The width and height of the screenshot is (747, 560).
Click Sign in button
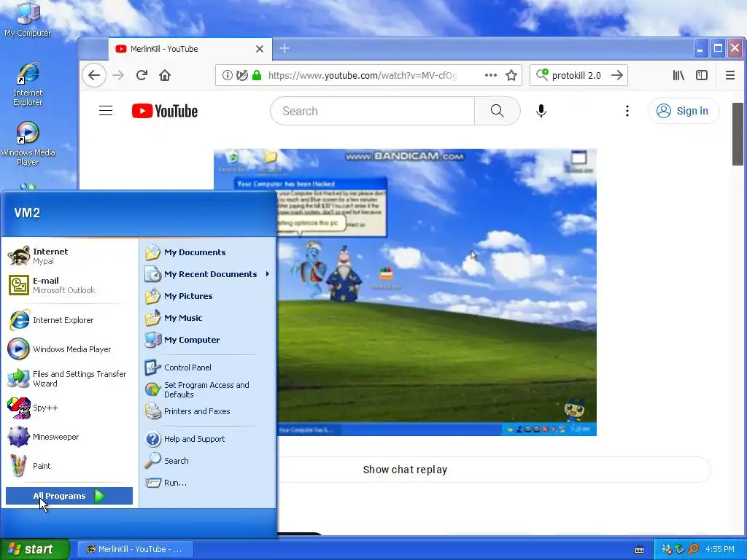pos(683,111)
